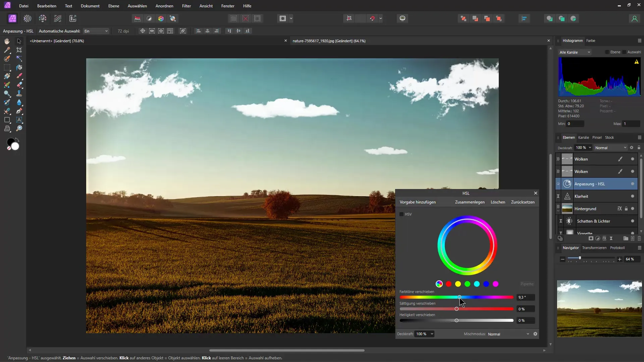Select the Flood Fill tool
644x362 pixels.
(x=19, y=67)
